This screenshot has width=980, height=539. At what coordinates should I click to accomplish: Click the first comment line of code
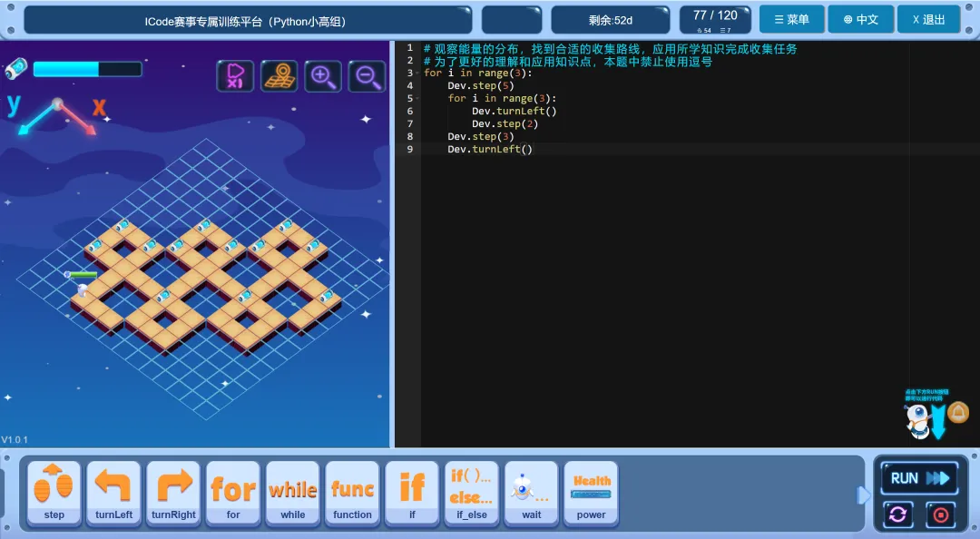[x=610, y=48]
